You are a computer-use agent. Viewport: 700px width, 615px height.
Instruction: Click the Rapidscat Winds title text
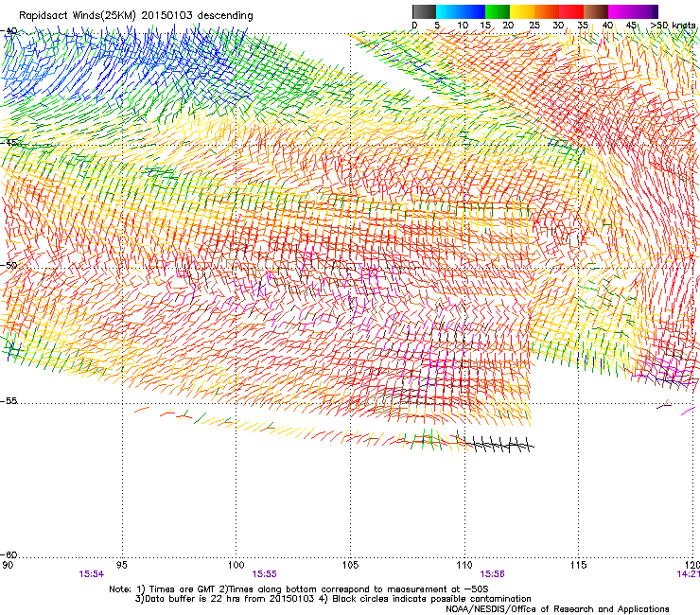[135, 16]
